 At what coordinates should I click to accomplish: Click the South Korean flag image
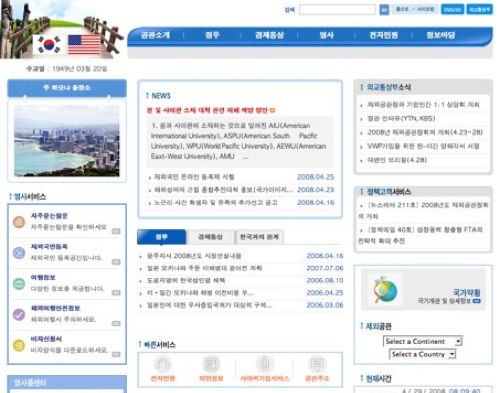(x=49, y=44)
